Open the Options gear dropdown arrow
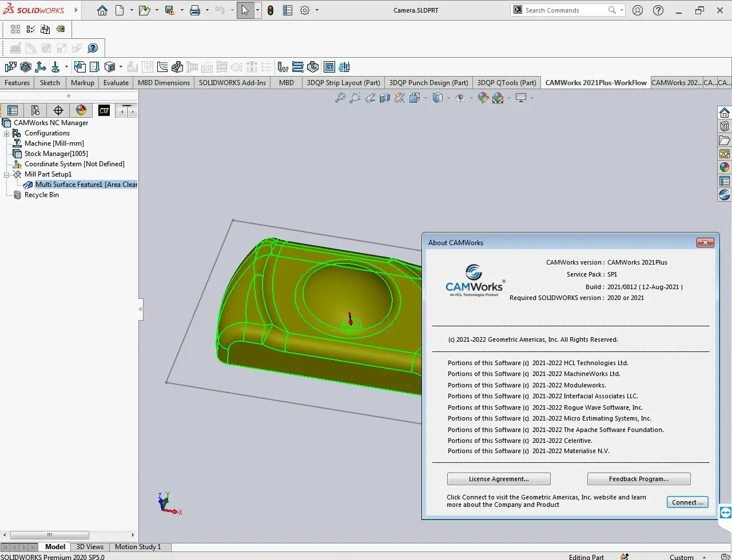The height and width of the screenshot is (560, 732). coord(317,10)
